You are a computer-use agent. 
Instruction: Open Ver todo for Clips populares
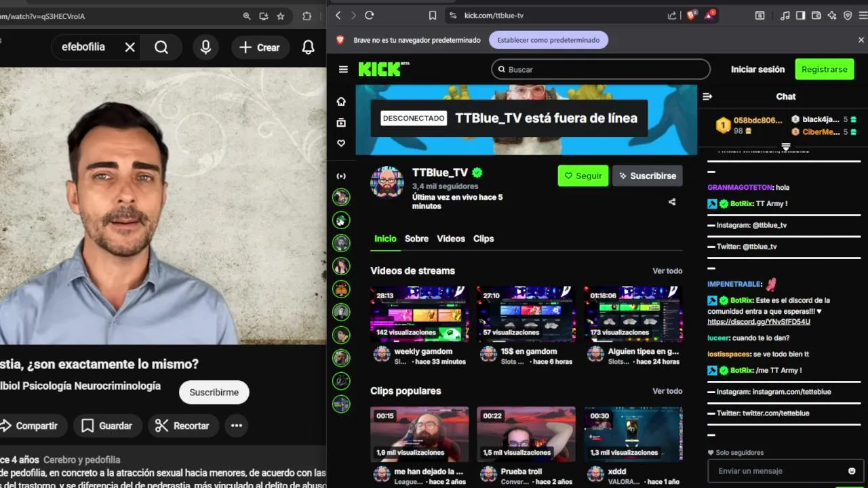[x=667, y=391]
